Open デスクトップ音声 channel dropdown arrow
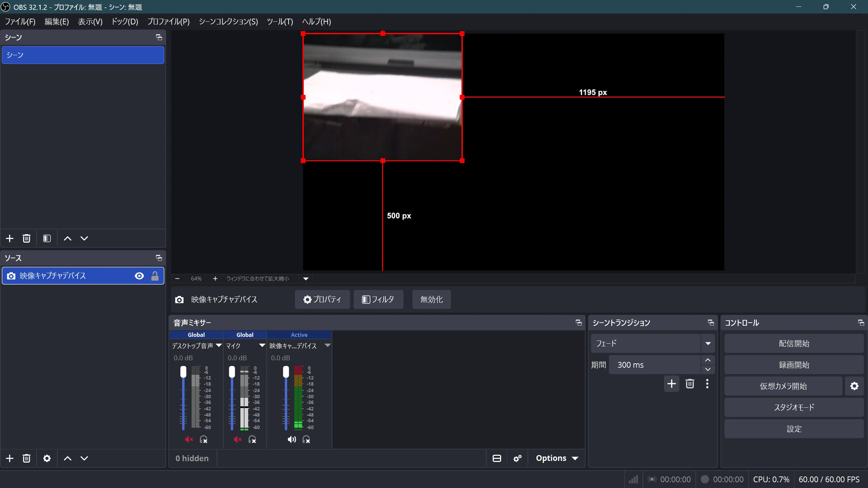This screenshot has width=868, height=488. point(219,345)
